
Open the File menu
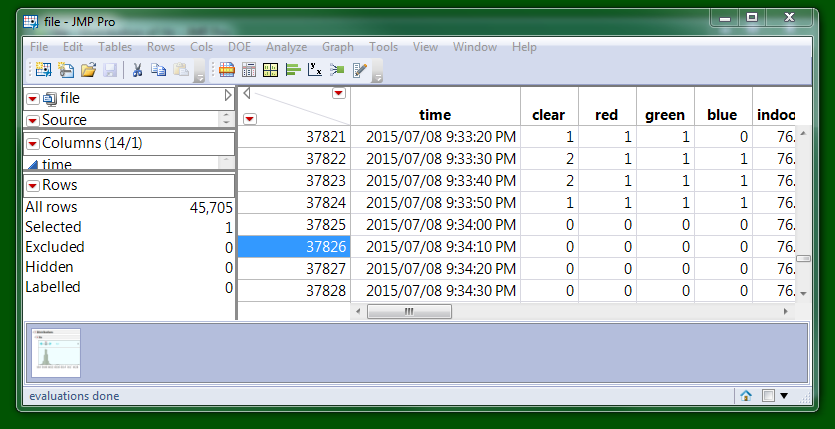pyautogui.click(x=39, y=47)
